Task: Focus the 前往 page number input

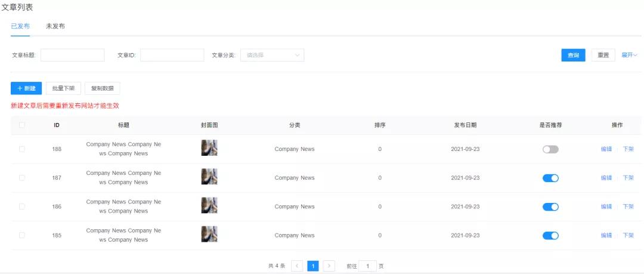Action: click(x=367, y=266)
